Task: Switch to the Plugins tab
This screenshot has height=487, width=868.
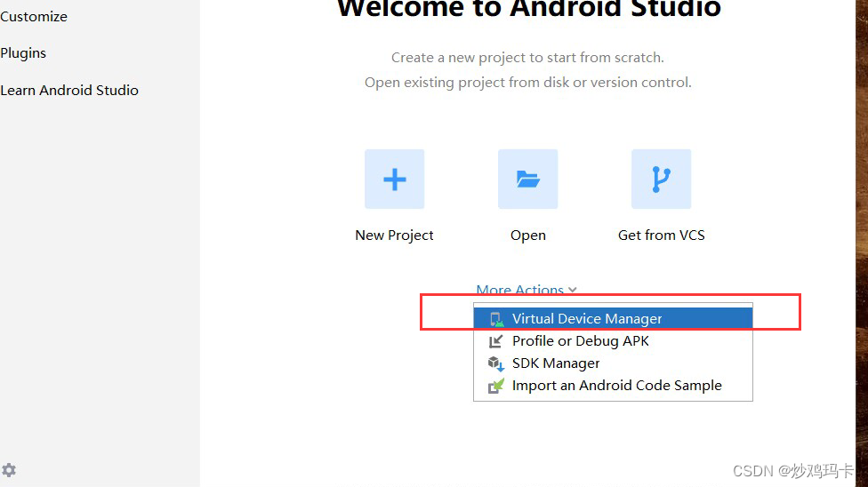Action: (x=23, y=53)
